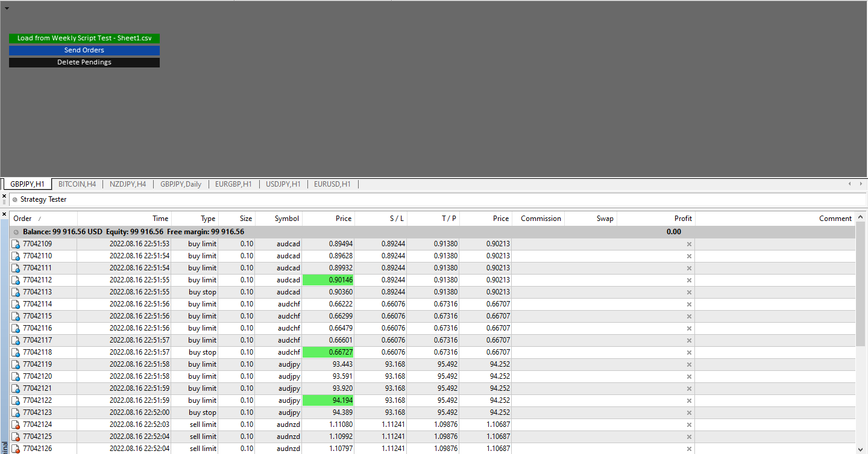Screen dimensions: 868x454
Task: Cancel order 77042122 via the X icon
Action: tap(689, 400)
